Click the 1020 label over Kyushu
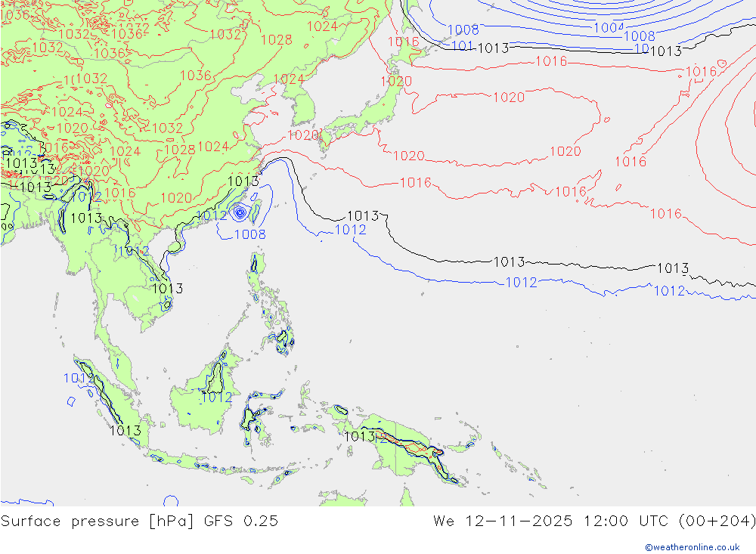Image resolution: width=756 pixels, height=554 pixels. tap(303, 135)
